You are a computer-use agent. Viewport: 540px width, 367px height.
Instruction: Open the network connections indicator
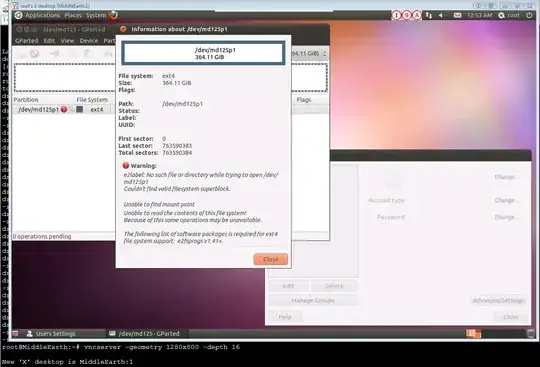428,15
